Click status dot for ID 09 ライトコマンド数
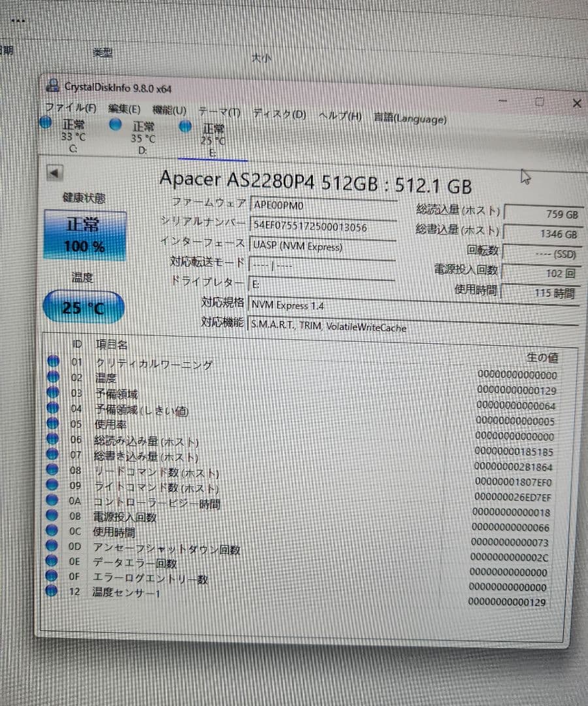588x706 pixels. [x=52, y=484]
